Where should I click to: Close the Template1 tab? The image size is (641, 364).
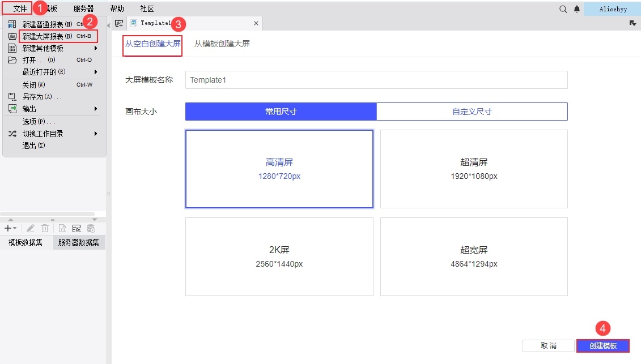click(x=256, y=23)
